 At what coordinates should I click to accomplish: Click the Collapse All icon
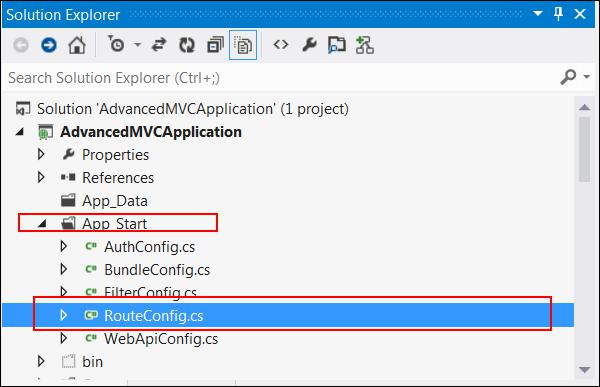click(215, 45)
